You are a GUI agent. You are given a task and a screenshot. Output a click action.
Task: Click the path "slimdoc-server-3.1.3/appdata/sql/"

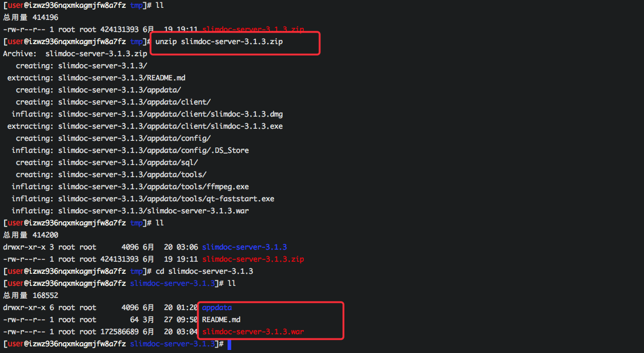point(128,163)
